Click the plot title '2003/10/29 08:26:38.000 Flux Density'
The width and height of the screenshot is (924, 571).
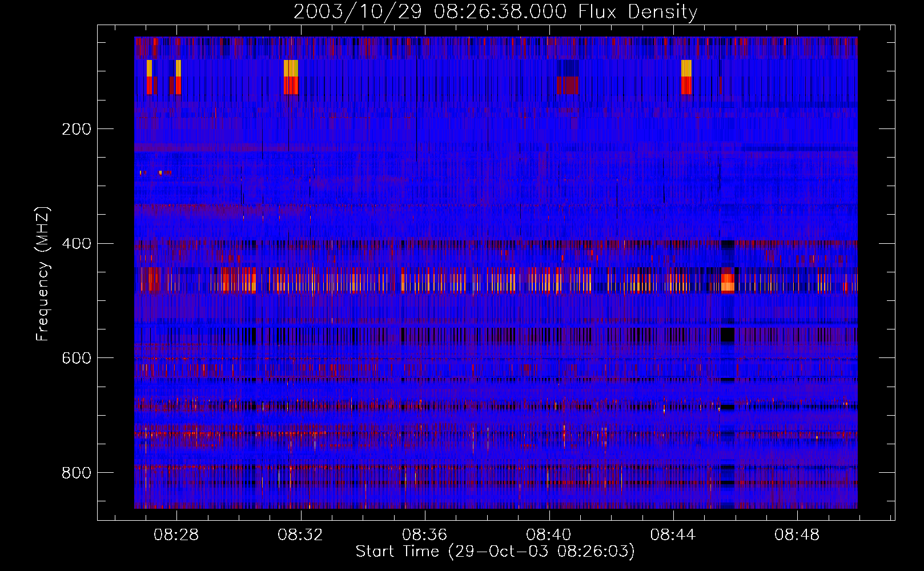(495, 12)
